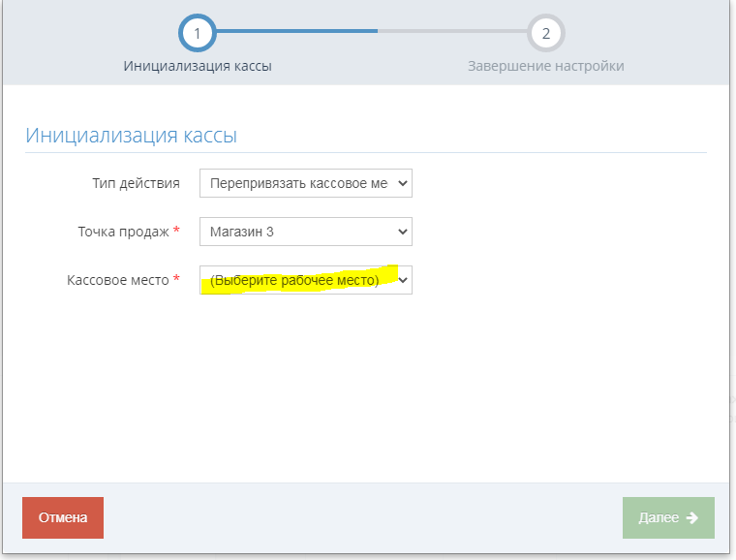Open the Тип действия dropdown showing Перепривязать
736x560 pixels.
pyautogui.click(x=306, y=183)
